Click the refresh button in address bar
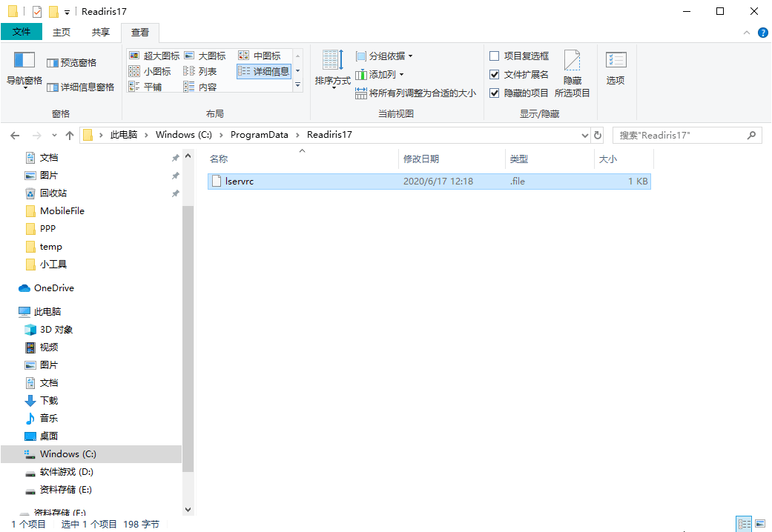Image resolution: width=772 pixels, height=532 pixels. (598, 136)
